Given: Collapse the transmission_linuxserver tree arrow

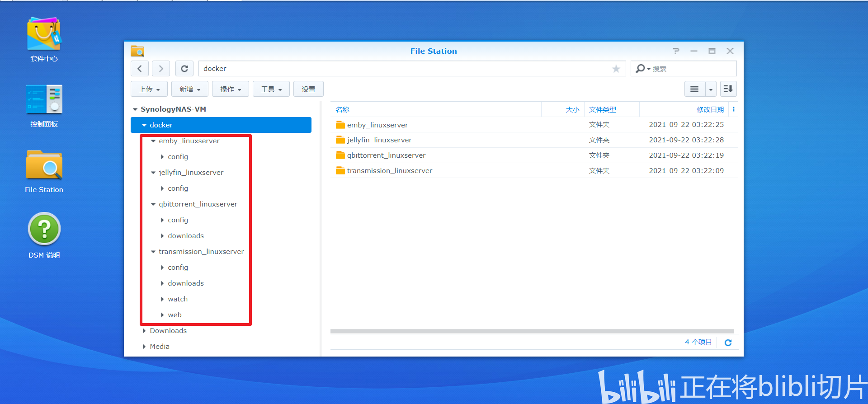Looking at the screenshot, I should click(x=153, y=252).
